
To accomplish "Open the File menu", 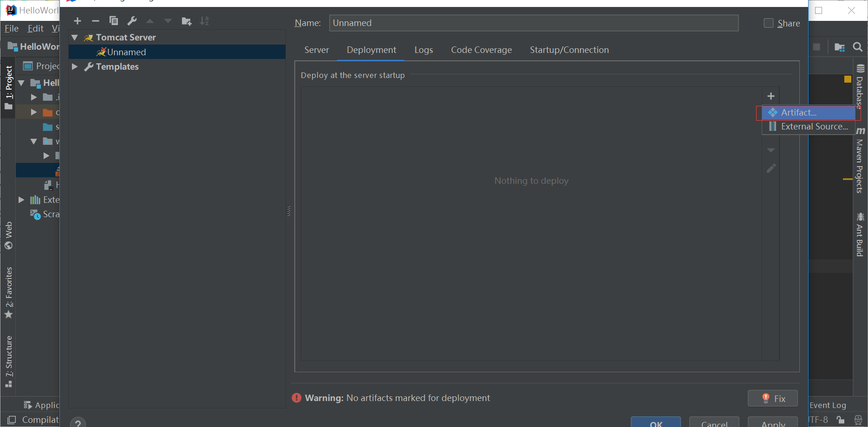I will pos(12,28).
